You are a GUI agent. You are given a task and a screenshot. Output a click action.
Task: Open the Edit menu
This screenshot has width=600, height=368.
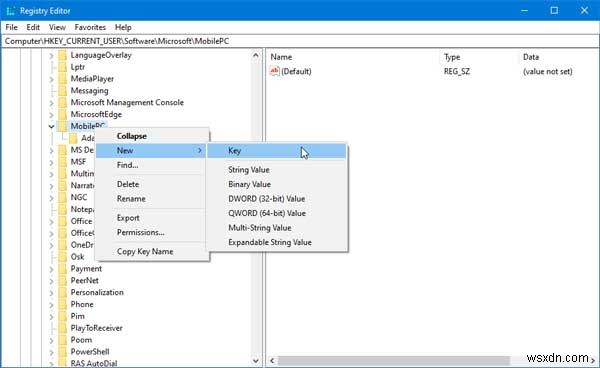(33, 27)
